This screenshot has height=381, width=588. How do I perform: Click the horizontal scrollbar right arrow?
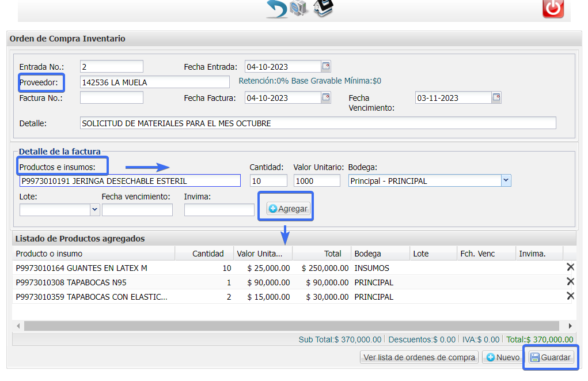pyautogui.click(x=570, y=326)
